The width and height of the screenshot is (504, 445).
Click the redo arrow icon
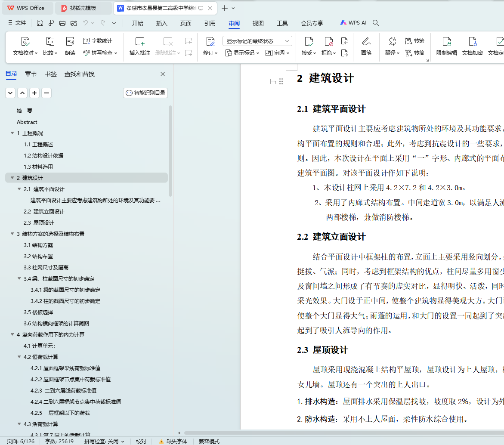point(103,23)
